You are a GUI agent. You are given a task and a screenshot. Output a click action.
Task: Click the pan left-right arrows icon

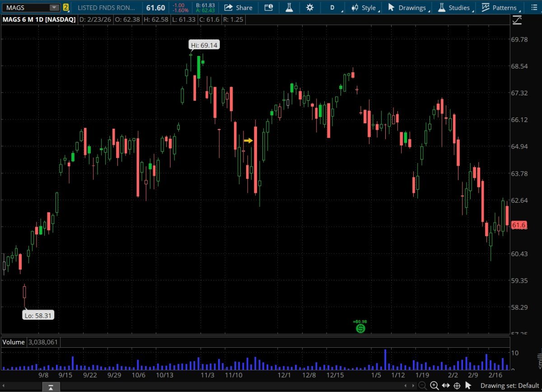pyautogui.click(x=446, y=385)
